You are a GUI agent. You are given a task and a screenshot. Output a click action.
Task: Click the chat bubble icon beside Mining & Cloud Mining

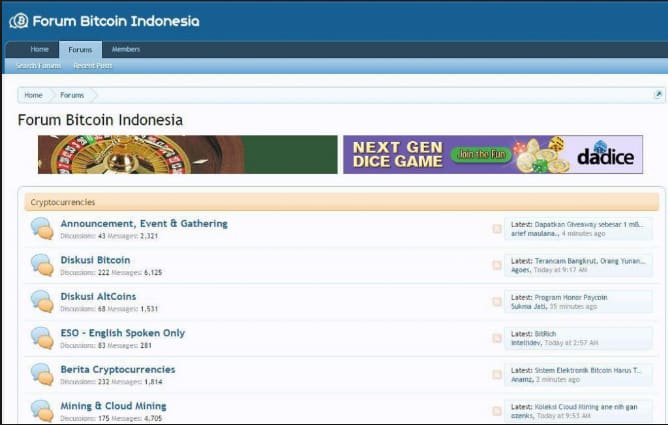click(42, 411)
